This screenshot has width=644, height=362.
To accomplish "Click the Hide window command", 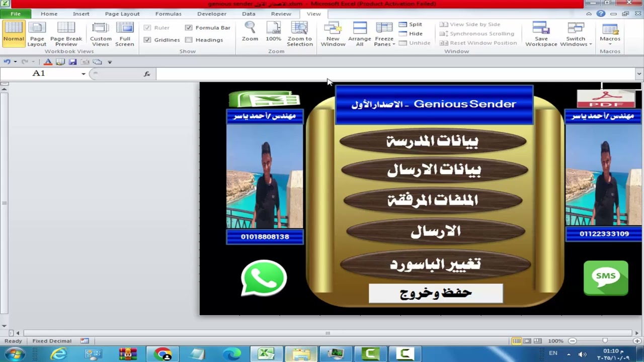I will (411, 34).
